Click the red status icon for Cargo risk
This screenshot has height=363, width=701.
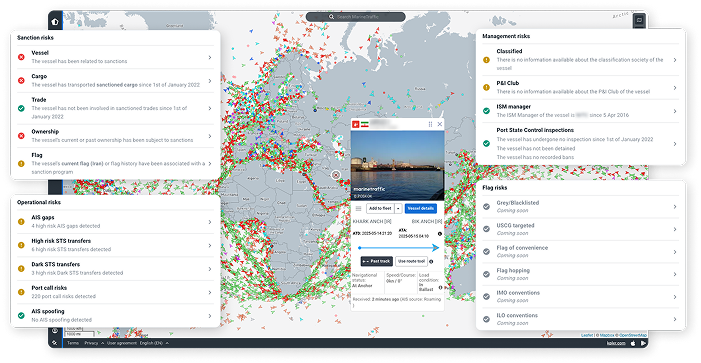21,80
